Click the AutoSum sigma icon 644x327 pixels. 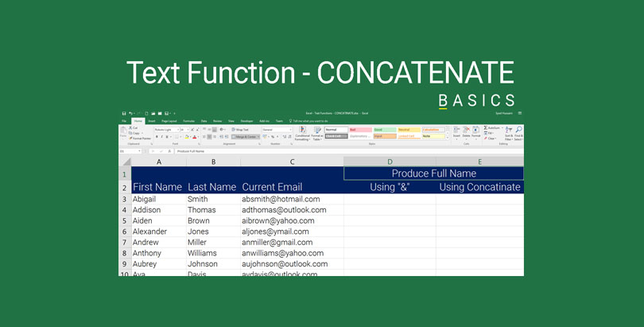pyautogui.click(x=486, y=128)
